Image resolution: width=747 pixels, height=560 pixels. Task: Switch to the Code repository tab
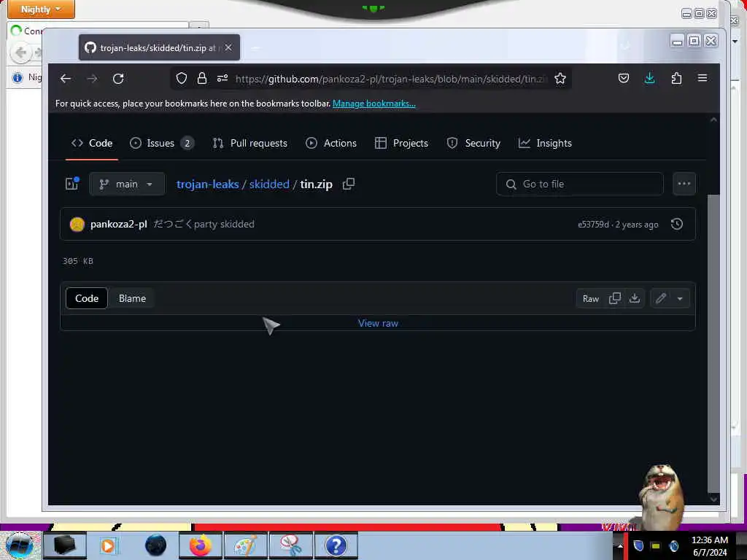click(92, 144)
